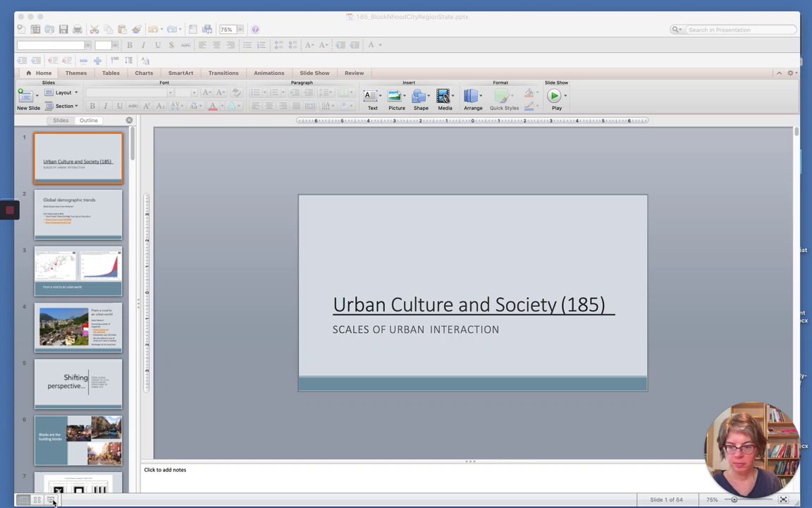The image size is (812, 508).
Task: Open the Tables ribbon tab
Action: [x=111, y=73]
